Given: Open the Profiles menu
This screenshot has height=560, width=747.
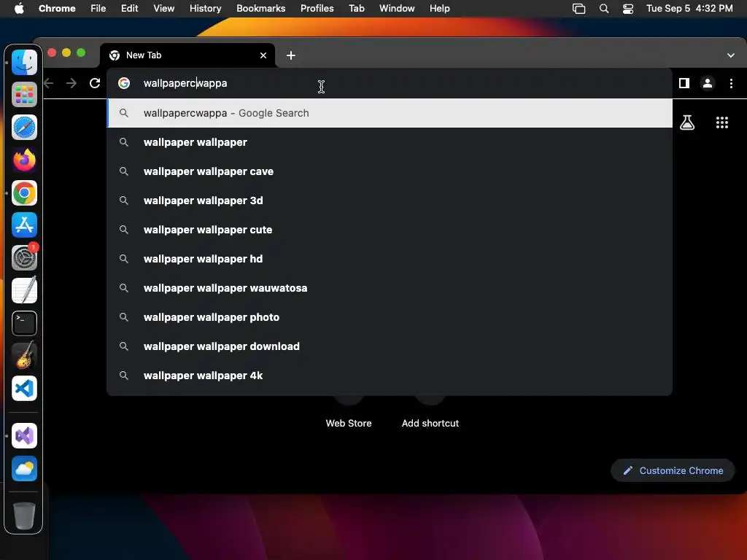Looking at the screenshot, I should pos(317,9).
